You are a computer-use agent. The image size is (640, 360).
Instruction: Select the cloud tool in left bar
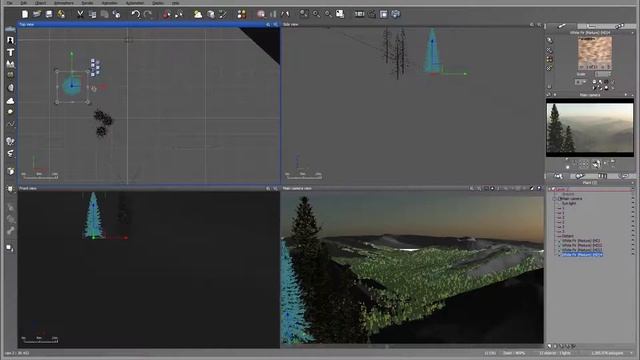coord(10,100)
